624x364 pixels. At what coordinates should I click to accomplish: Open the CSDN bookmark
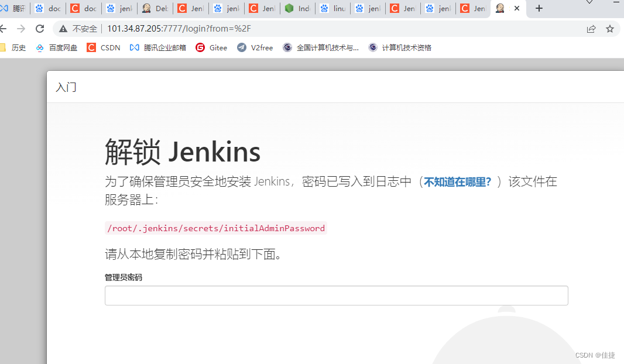point(104,47)
